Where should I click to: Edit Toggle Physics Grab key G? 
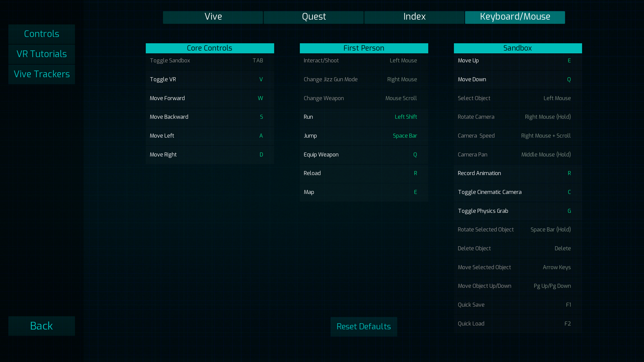click(x=569, y=211)
